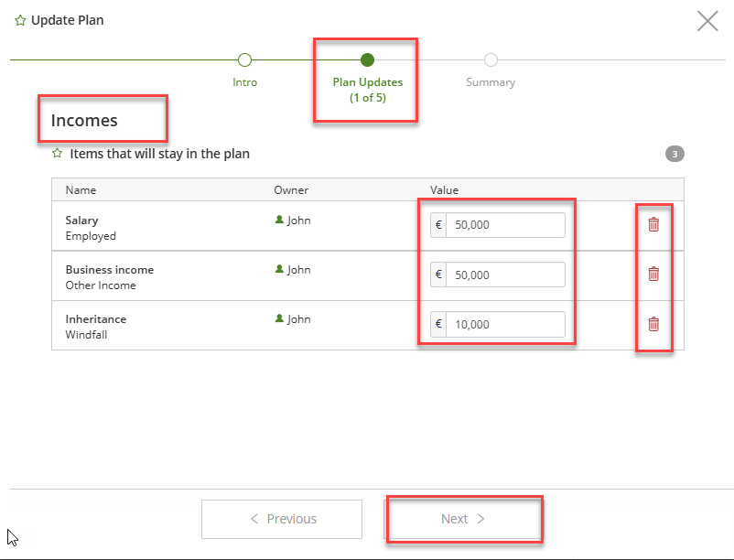Select the Plan Updates step marker
734x560 pixels.
[368, 59]
